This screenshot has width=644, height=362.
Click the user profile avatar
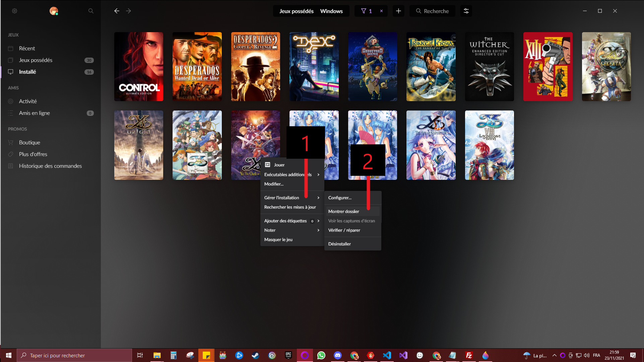[54, 11]
